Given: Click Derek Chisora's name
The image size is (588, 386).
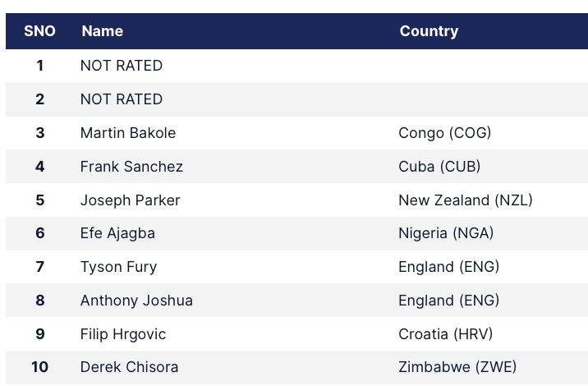Looking at the screenshot, I should click(129, 367).
